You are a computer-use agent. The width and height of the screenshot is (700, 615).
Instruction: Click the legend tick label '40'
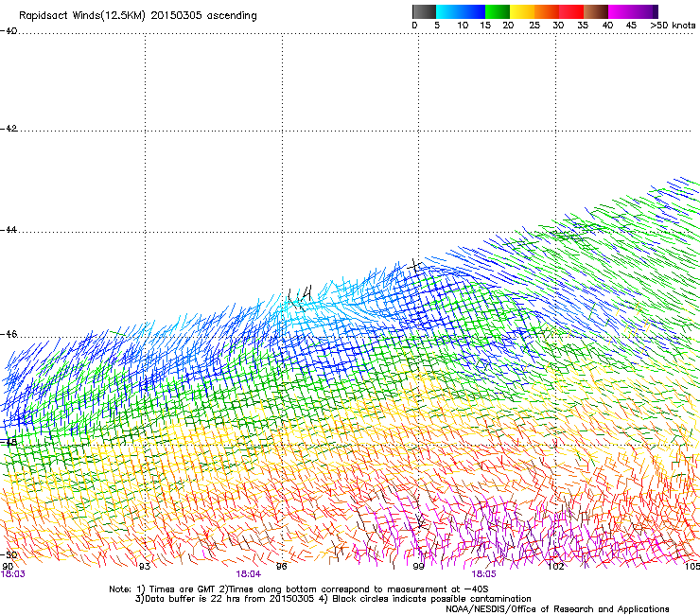click(607, 26)
